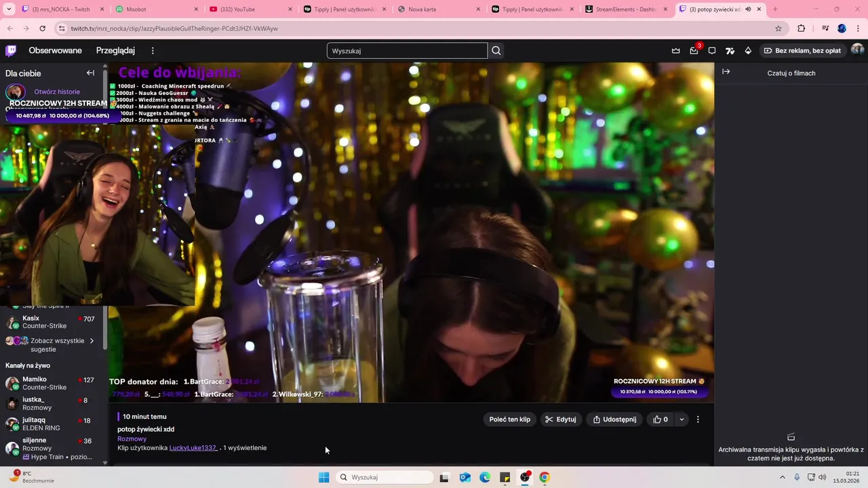Image resolution: width=868 pixels, height=488 pixels.
Task: Open Twitch header more options dots
Action: (153, 50)
